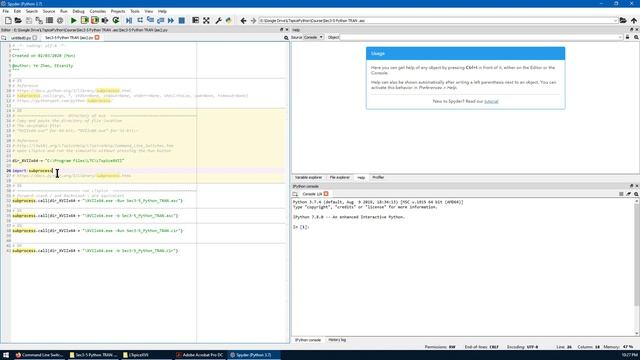Start the debugger with the Debug file icon
The image size is (640, 360).
129,20
